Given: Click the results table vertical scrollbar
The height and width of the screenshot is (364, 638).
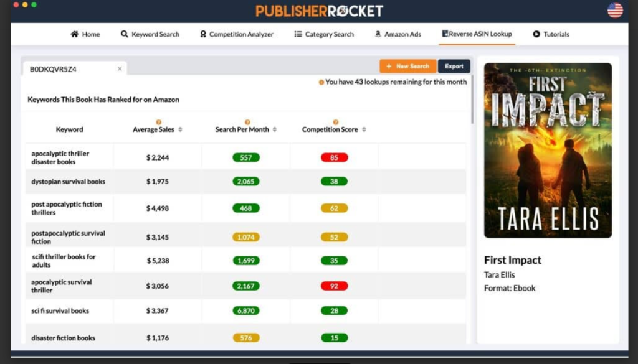Looking at the screenshot, I should (x=472, y=100).
